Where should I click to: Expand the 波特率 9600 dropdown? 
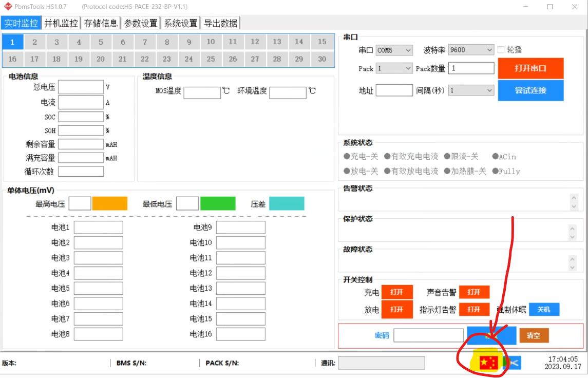471,50
